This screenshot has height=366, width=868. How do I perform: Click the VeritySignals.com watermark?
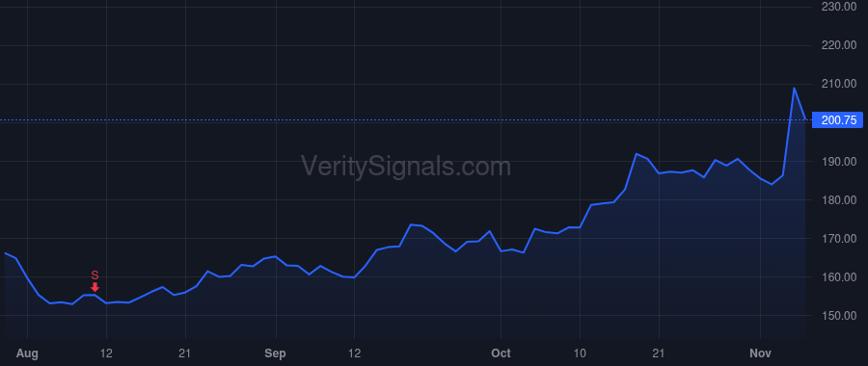406,166
